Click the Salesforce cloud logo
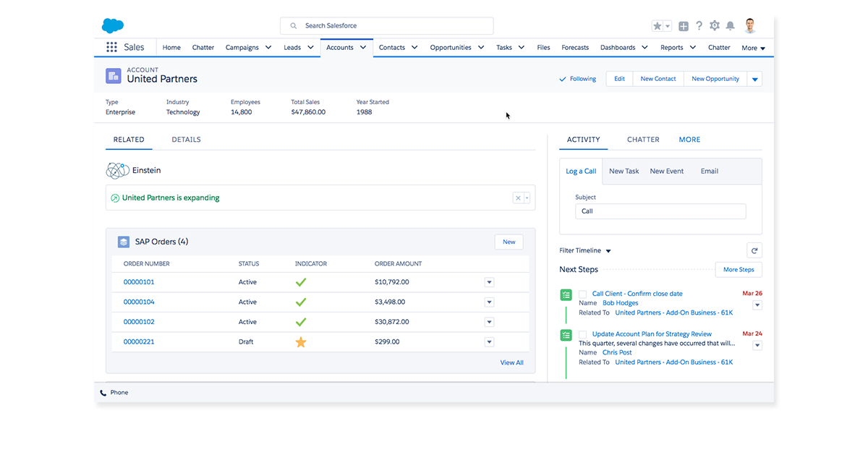 point(113,26)
